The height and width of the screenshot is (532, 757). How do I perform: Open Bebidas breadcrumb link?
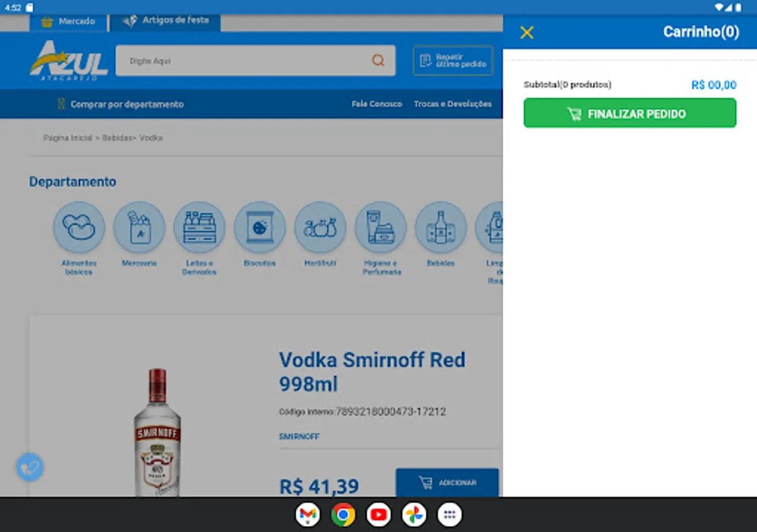[117, 138]
